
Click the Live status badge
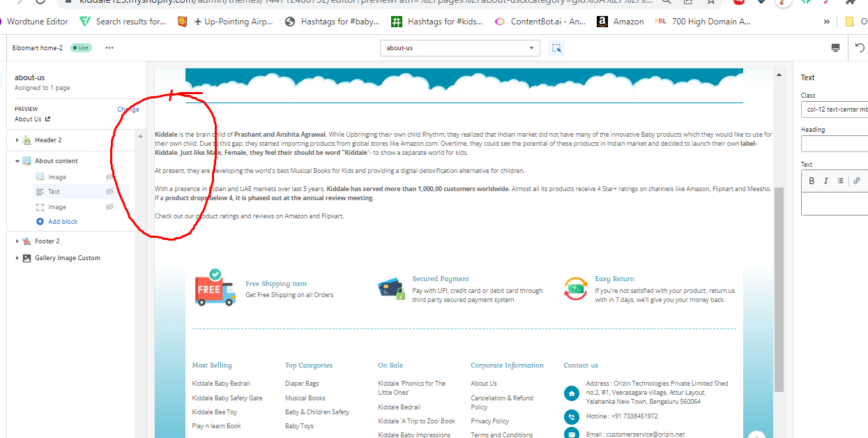pyautogui.click(x=81, y=48)
